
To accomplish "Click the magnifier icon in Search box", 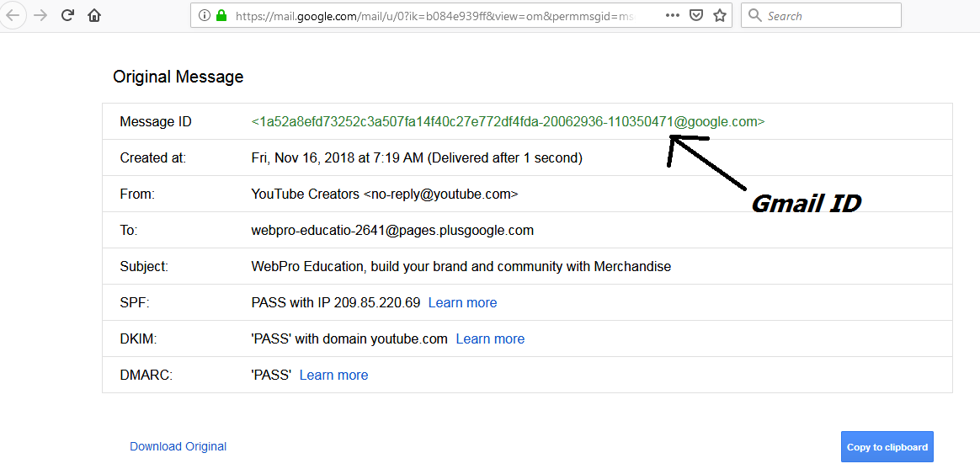I will coord(755,16).
